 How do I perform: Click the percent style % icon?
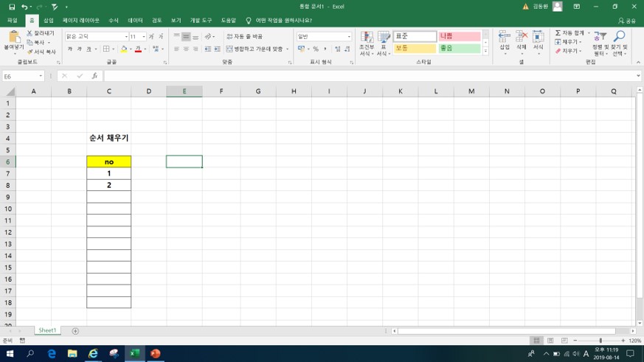[x=316, y=49]
